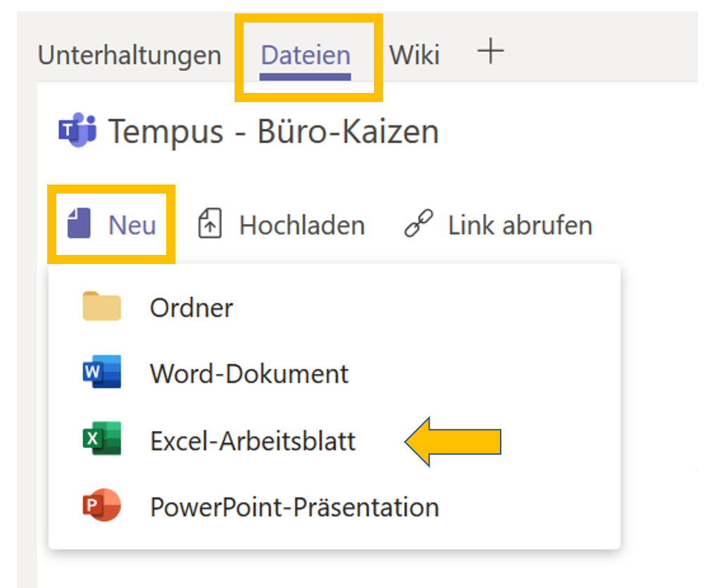This screenshot has height=588, width=707.
Task: Click the Teams logo icon
Action: (x=77, y=130)
